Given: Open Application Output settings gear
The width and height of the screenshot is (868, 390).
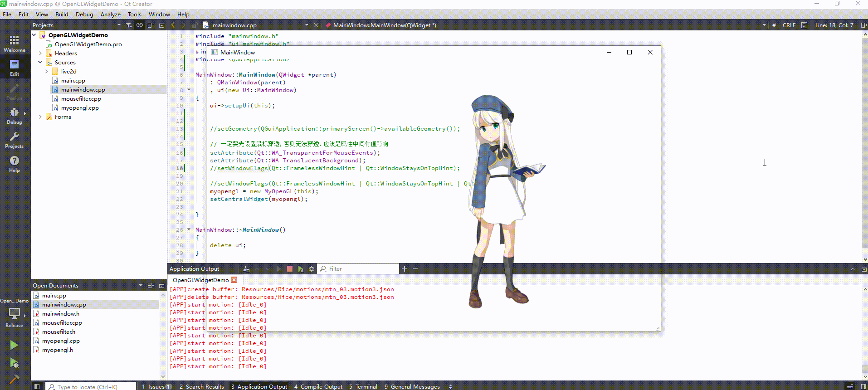Looking at the screenshot, I should 312,269.
